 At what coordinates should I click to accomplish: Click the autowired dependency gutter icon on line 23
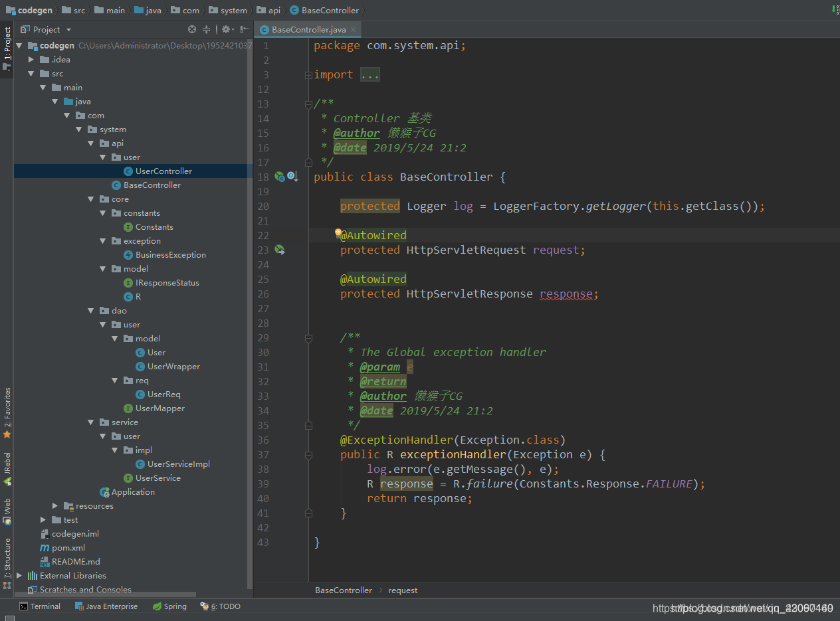(280, 250)
